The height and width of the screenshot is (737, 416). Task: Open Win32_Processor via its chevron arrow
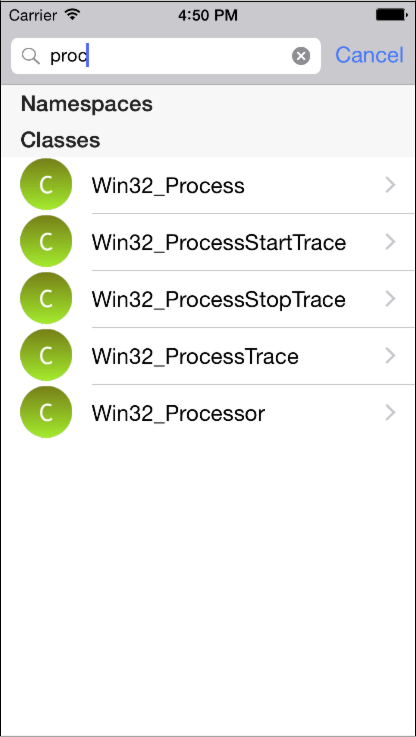coord(390,413)
